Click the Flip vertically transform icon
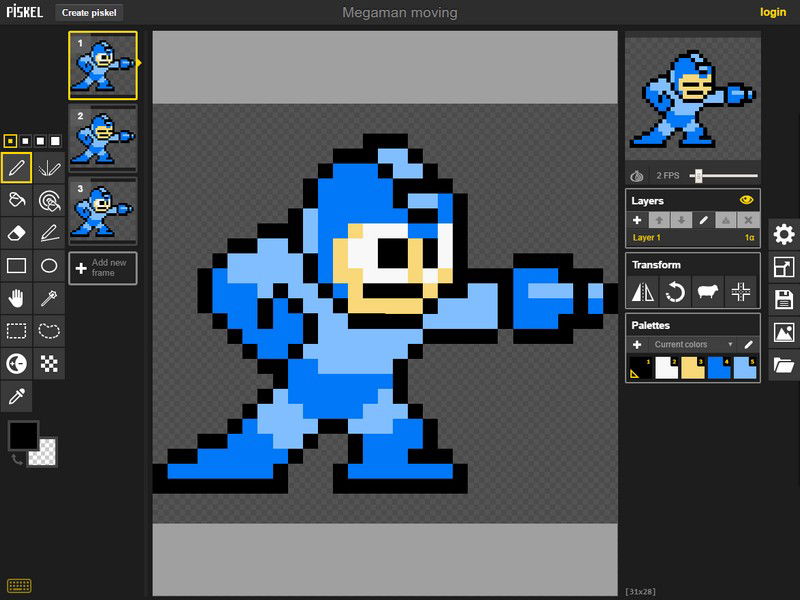 click(x=642, y=292)
